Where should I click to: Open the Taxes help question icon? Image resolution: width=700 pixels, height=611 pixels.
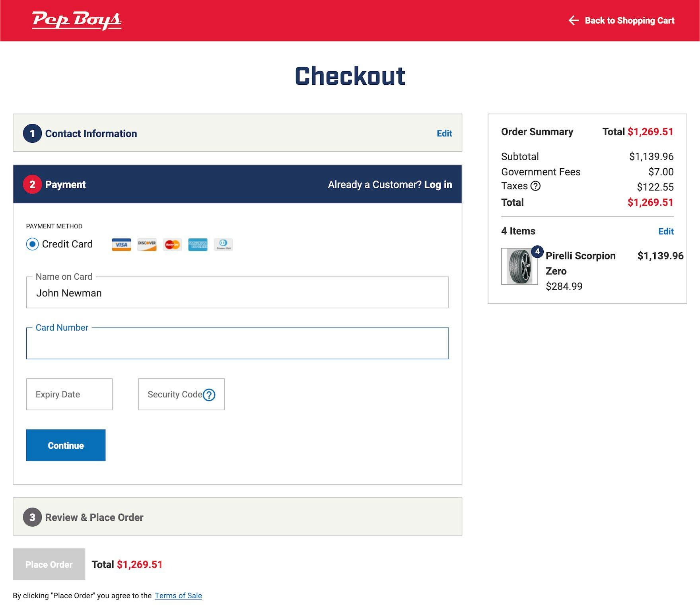(535, 186)
